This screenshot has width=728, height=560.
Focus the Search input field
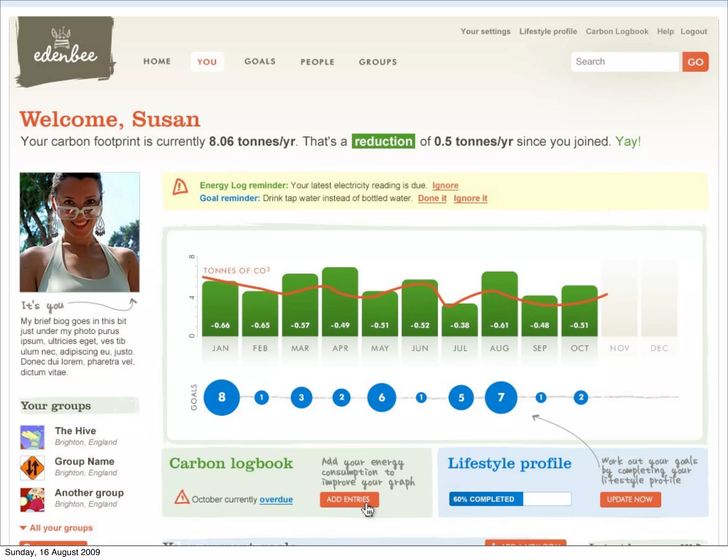pyautogui.click(x=624, y=62)
